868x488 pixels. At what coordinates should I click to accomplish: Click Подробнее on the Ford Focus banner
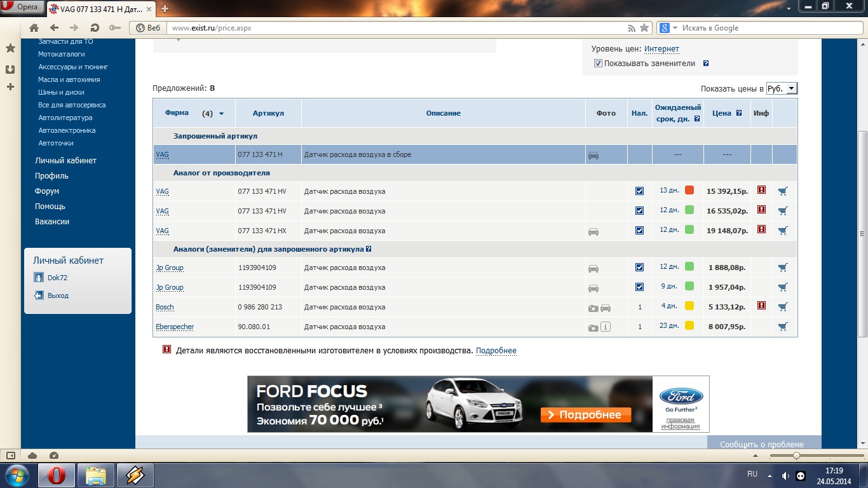tap(586, 415)
